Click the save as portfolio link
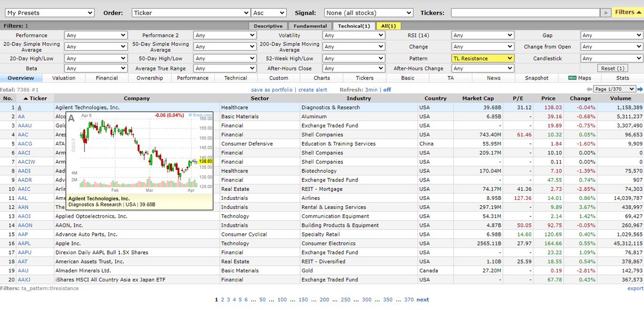 tap(272, 89)
